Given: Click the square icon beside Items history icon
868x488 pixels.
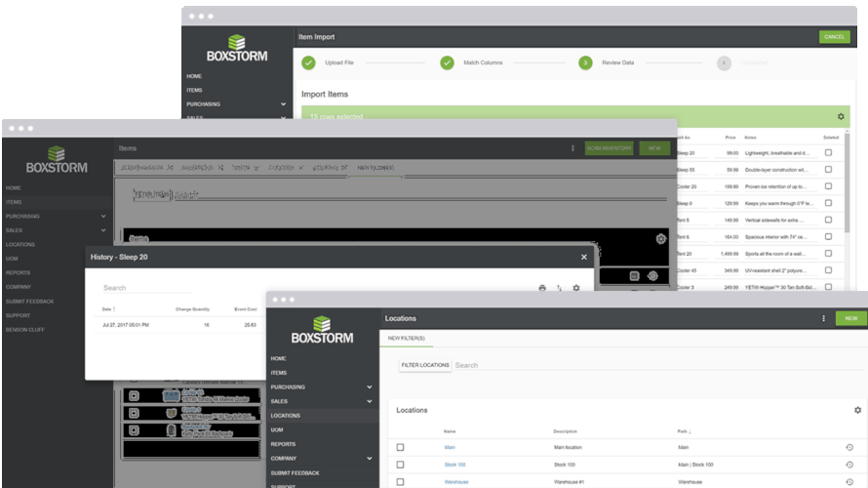Looking at the screenshot, I should (x=634, y=276).
